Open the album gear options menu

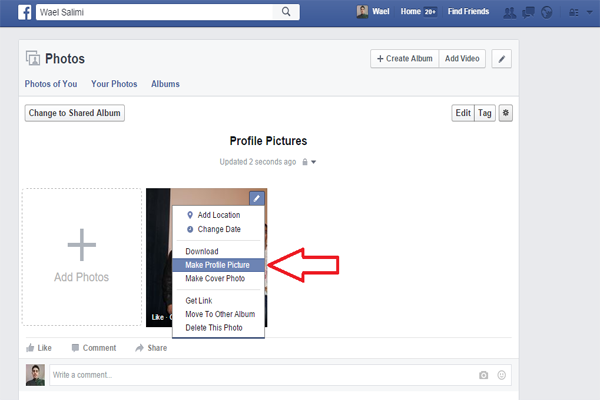click(505, 113)
